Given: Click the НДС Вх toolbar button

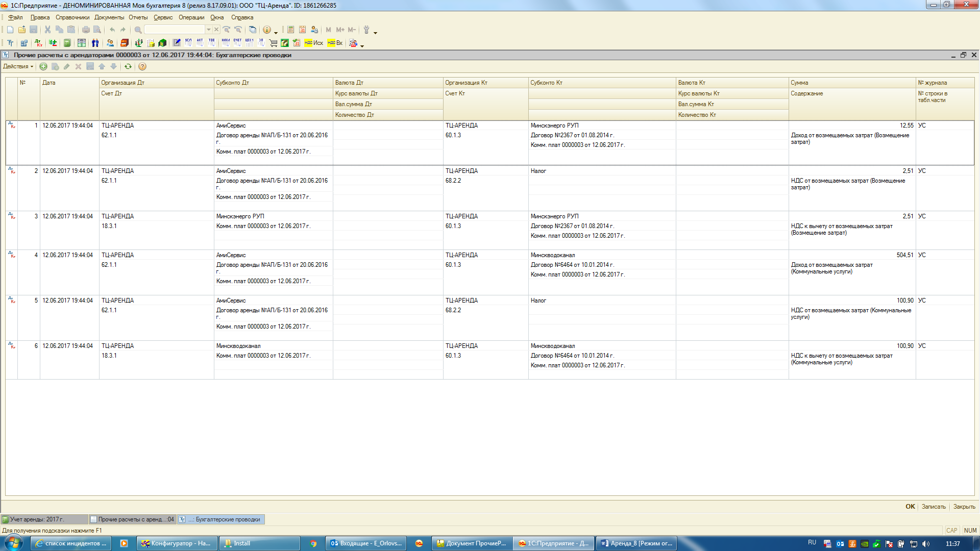Looking at the screenshot, I should (335, 43).
